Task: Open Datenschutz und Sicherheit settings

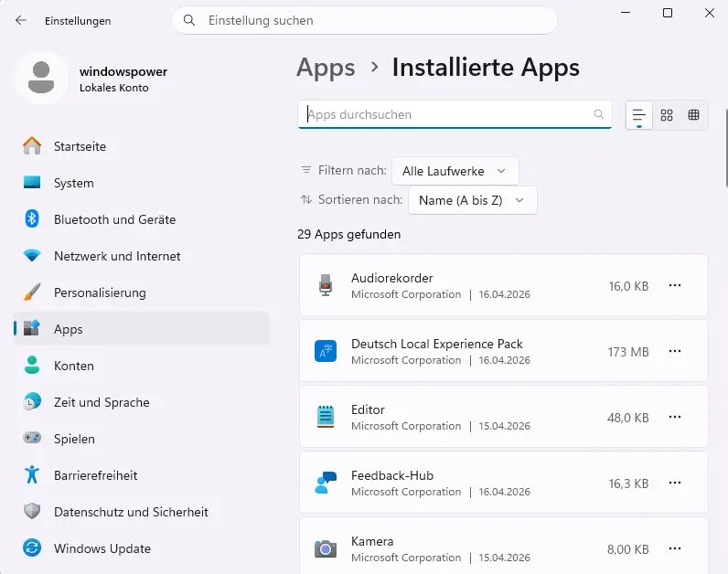Action: 142,512
